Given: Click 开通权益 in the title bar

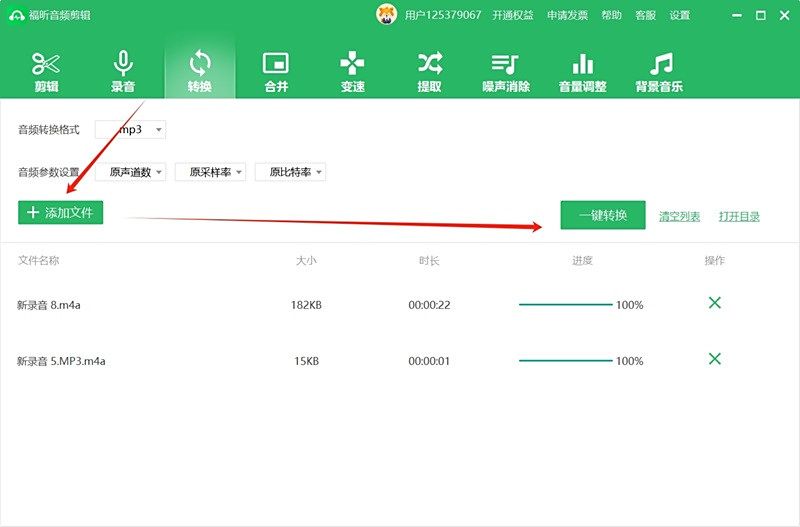Looking at the screenshot, I should click(513, 15).
